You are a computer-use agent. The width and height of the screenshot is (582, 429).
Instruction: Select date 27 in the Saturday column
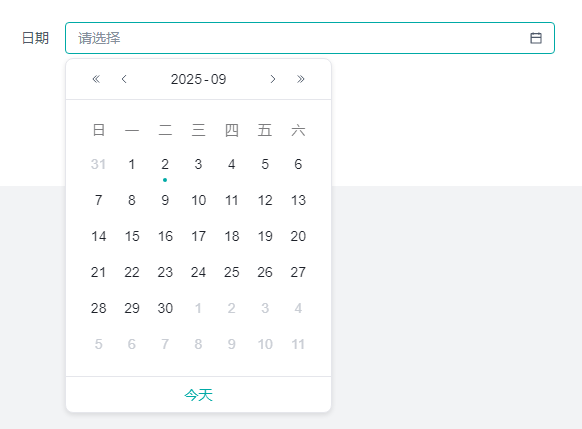[298, 272]
